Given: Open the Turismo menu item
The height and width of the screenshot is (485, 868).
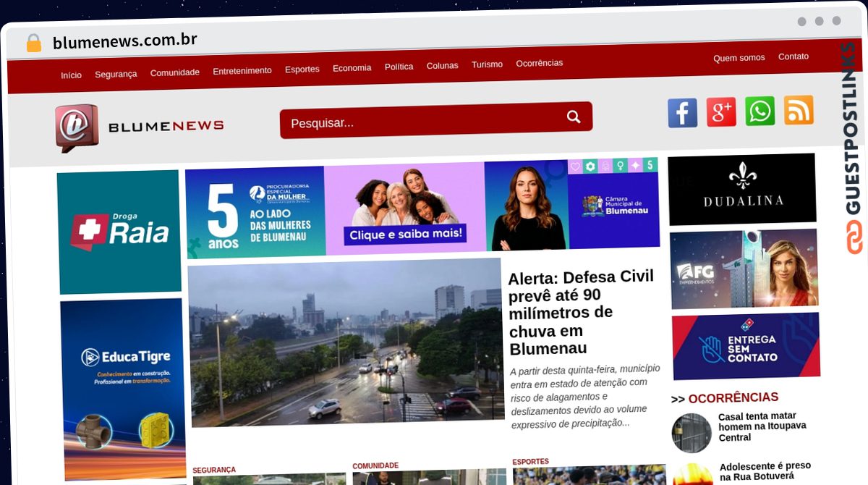Looking at the screenshot, I should [x=488, y=64].
